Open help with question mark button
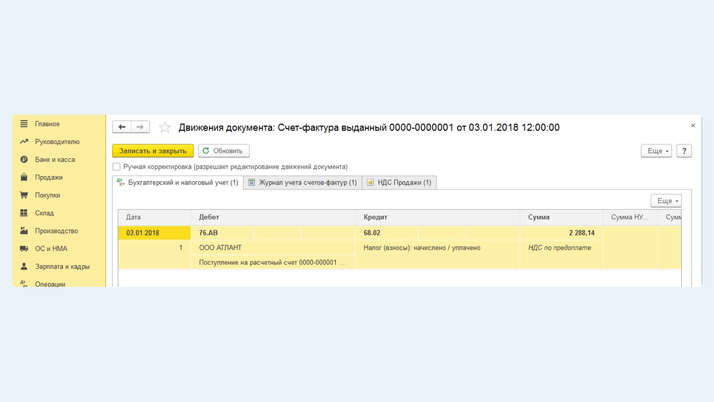Image resolution: width=714 pixels, height=402 pixels. point(684,151)
